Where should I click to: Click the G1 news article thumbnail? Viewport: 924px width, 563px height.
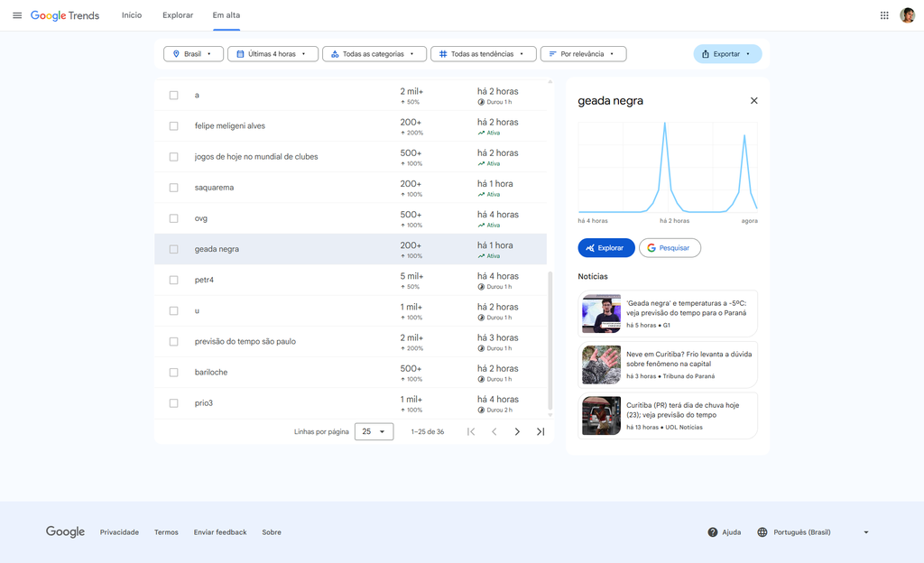click(601, 313)
